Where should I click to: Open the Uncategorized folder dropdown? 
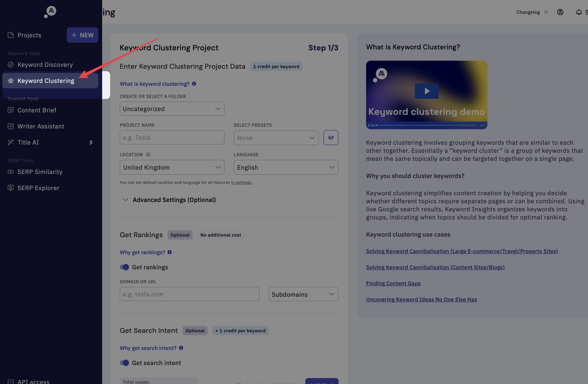point(172,109)
